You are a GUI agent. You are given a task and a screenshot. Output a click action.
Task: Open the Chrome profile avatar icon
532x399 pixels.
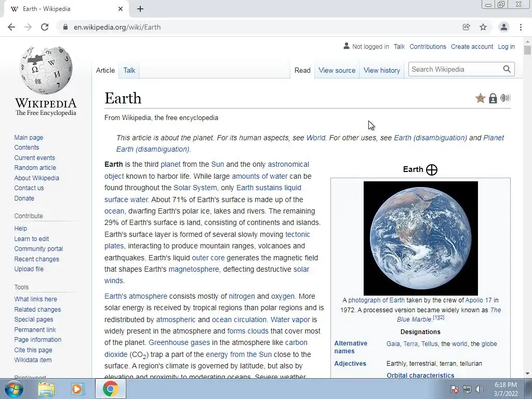[x=504, y=27]
